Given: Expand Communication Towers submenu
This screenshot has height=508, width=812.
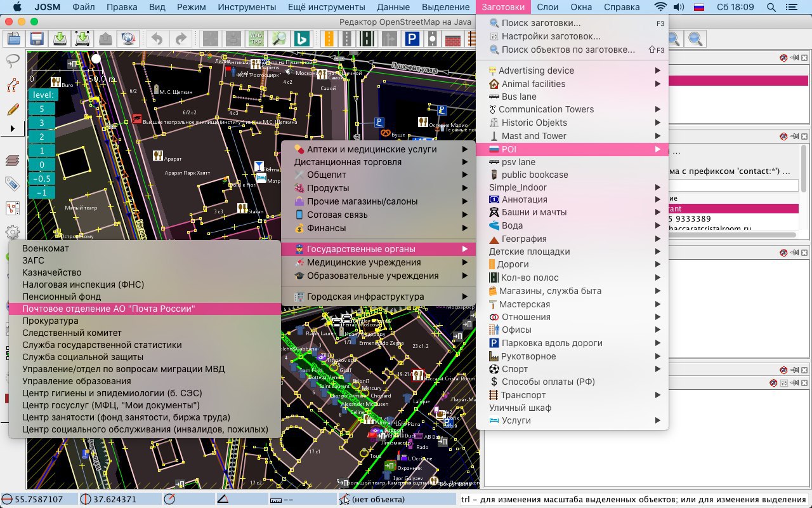Looking at the screenshot, I should coord(573,109).
